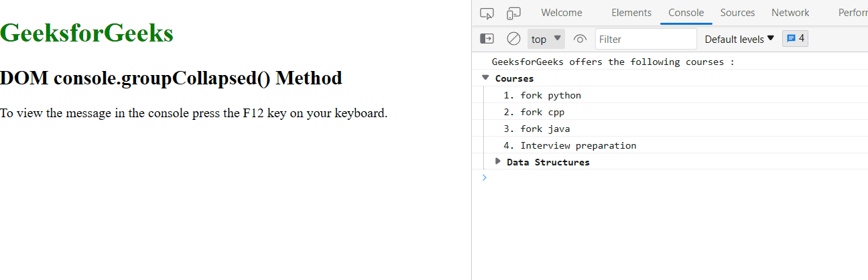Open the Network tab
Viewport: 868px width, 280px height.
pos(790,13)
